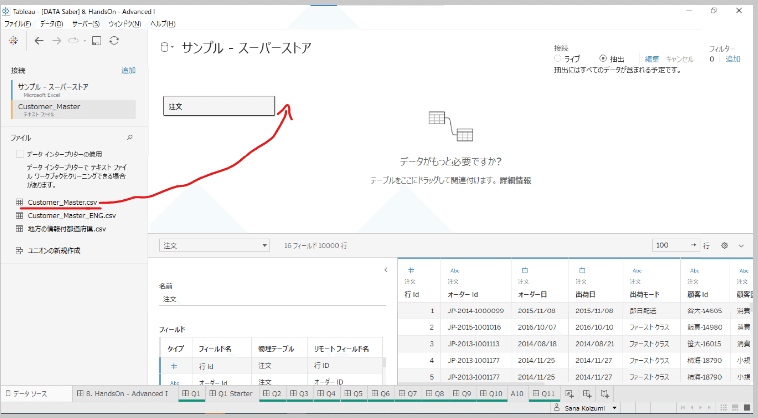Click the row count field showing 100

pos(675,245)
